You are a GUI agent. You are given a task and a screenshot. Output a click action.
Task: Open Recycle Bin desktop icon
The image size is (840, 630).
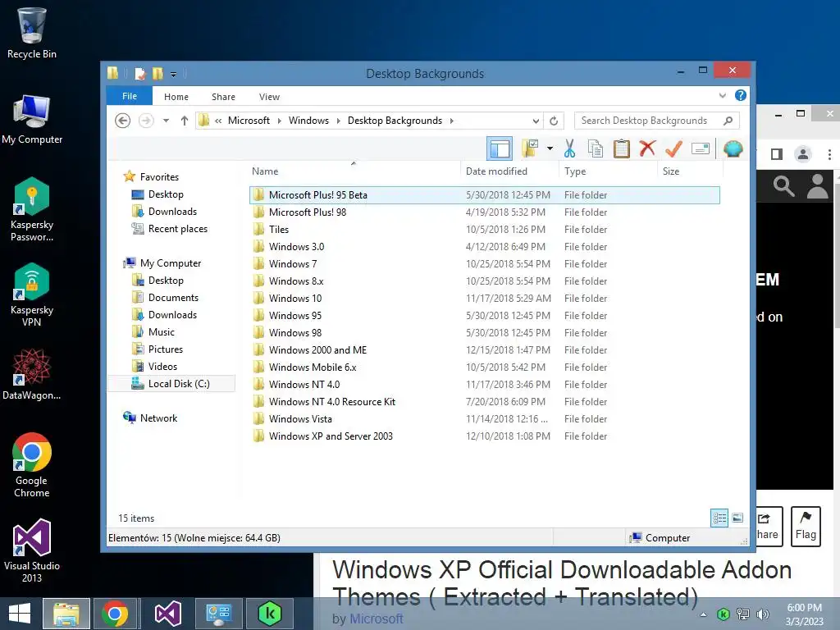point(32,33)
